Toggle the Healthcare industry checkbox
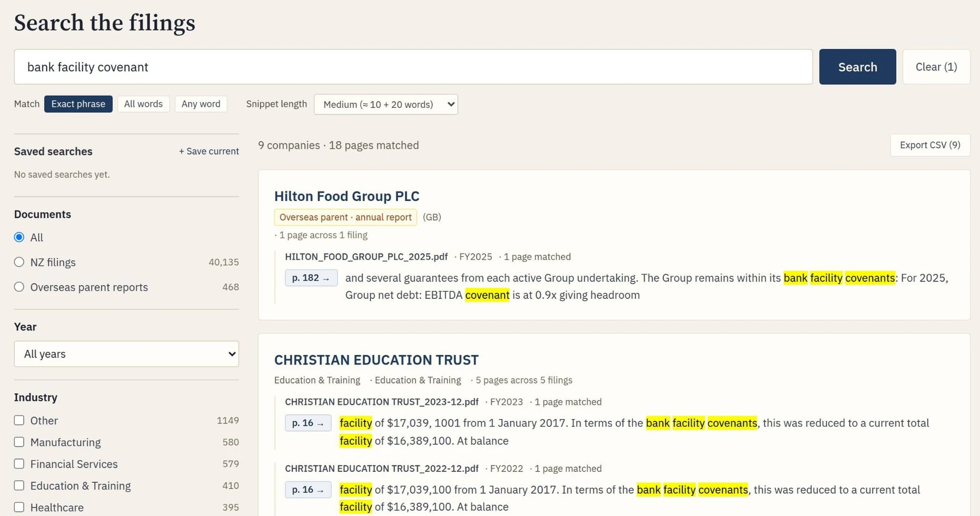 tap(19, 507)
